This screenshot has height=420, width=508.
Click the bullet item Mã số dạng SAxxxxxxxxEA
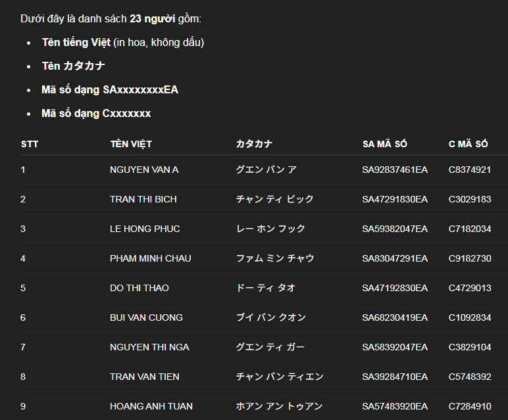110,89
